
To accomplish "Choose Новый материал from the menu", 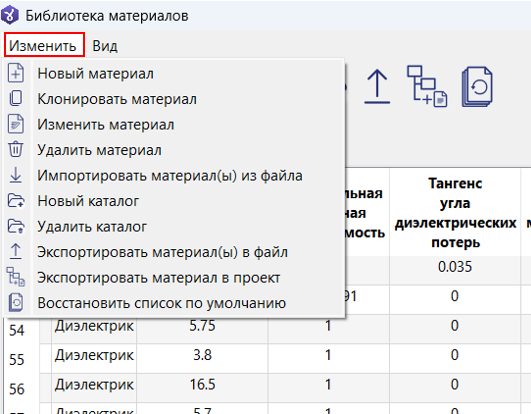I will [x=95, y=73].
